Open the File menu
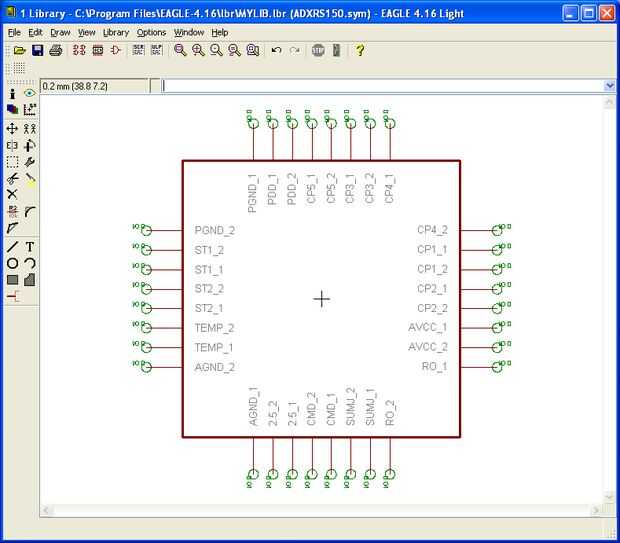This screenshot has height=543, width=620. [14, 32]
